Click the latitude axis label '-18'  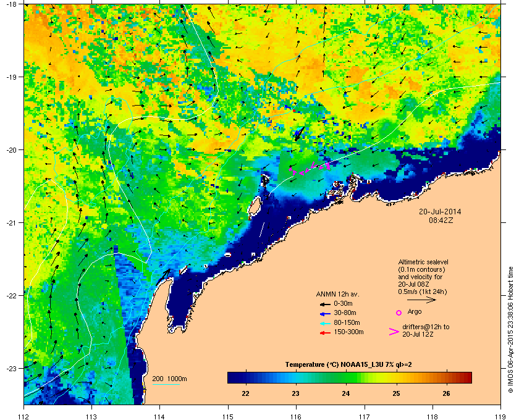point(11,4)
